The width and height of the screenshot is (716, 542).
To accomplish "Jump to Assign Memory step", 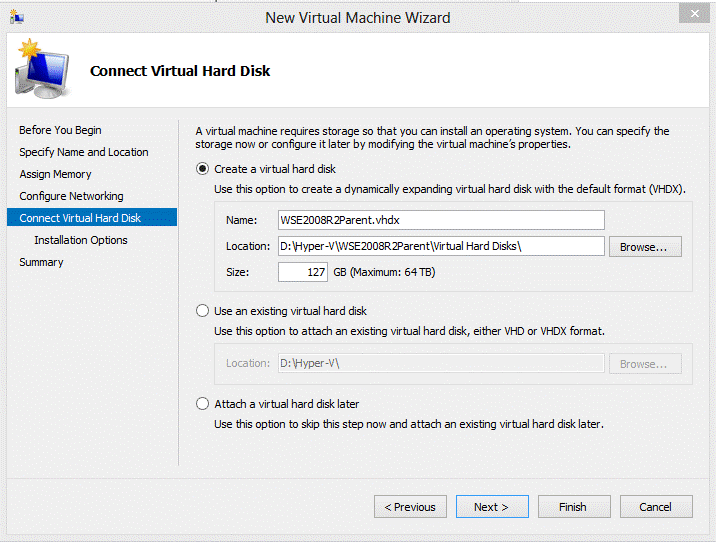I will pos(55,174).
